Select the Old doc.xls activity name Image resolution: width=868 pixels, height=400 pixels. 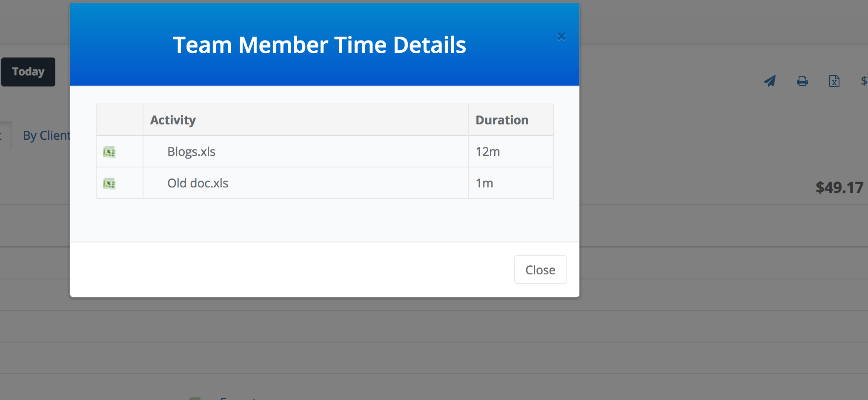click(198, 183)
